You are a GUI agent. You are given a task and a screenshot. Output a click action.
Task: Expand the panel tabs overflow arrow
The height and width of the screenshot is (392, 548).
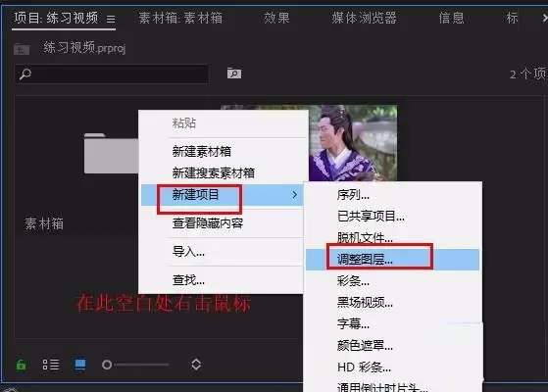coord(544,18)
